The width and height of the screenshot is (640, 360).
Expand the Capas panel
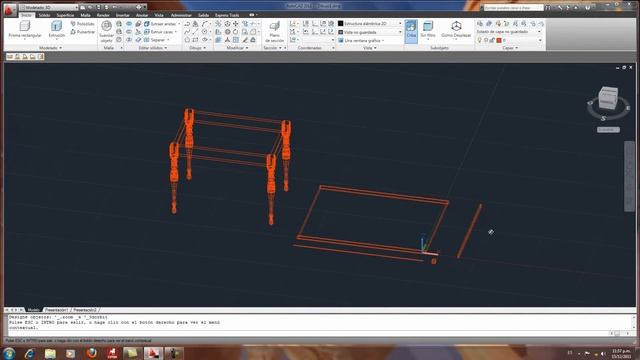[510, 48]
